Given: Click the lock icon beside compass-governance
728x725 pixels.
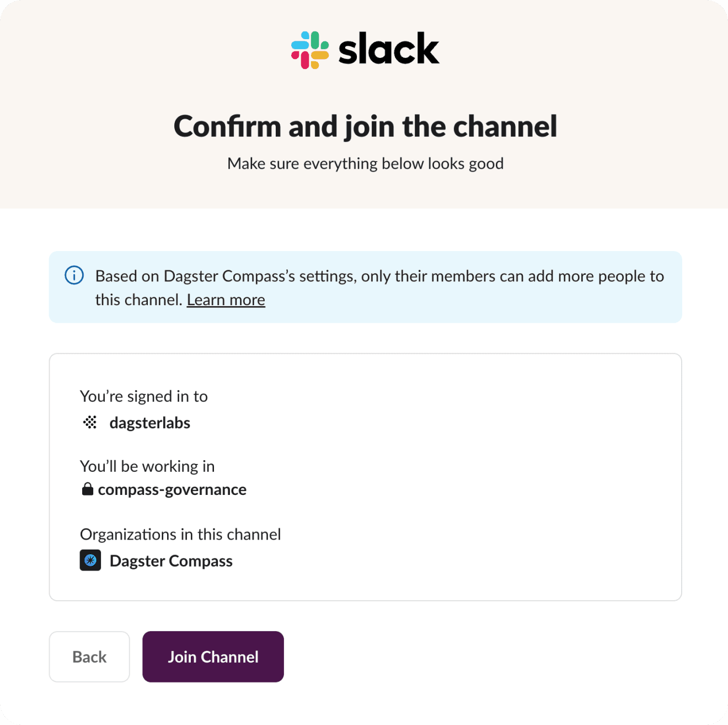Looking at the screenshot, I should [x=87, y=489].
